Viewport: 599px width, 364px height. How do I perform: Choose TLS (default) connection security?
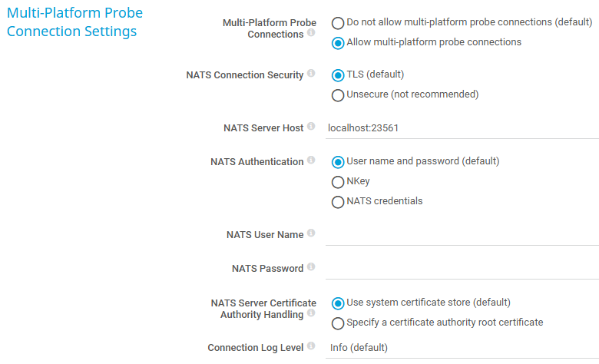(338, 75)
